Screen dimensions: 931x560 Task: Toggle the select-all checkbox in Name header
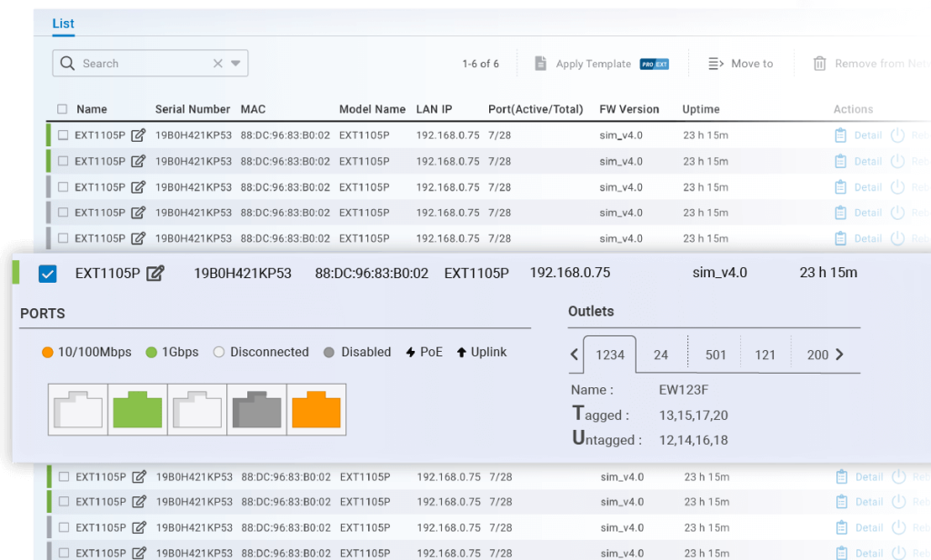pyautogui.click(x=63, y=109)
